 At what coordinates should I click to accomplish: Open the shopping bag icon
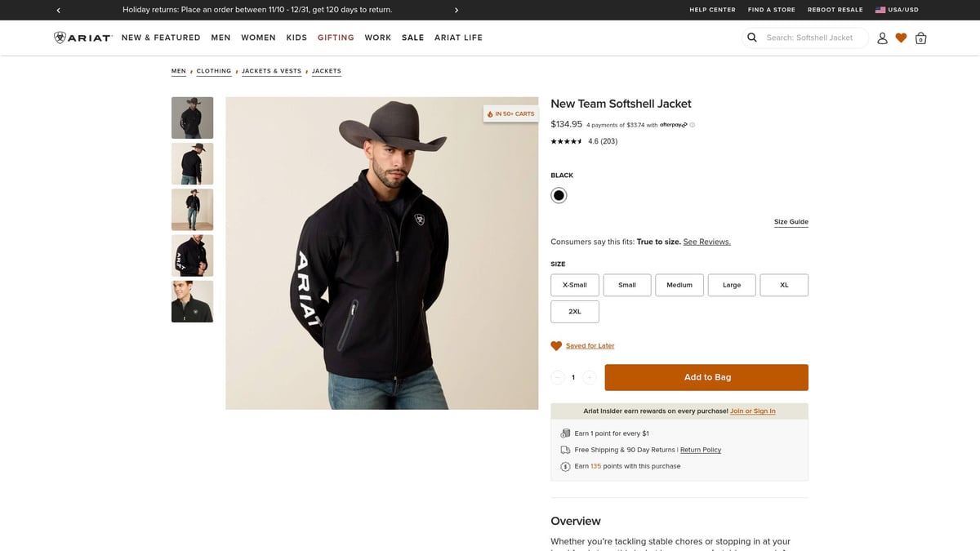coord(920,38)
